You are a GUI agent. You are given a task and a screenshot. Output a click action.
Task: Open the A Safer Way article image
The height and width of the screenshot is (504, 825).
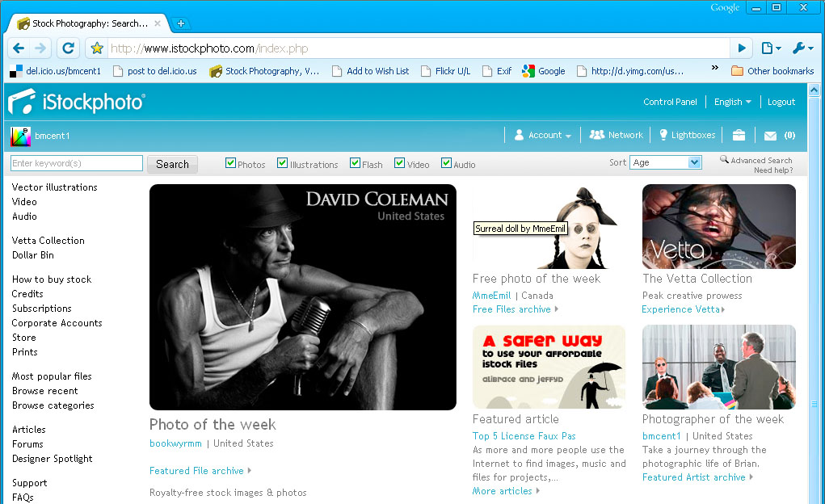pos(549,367)
